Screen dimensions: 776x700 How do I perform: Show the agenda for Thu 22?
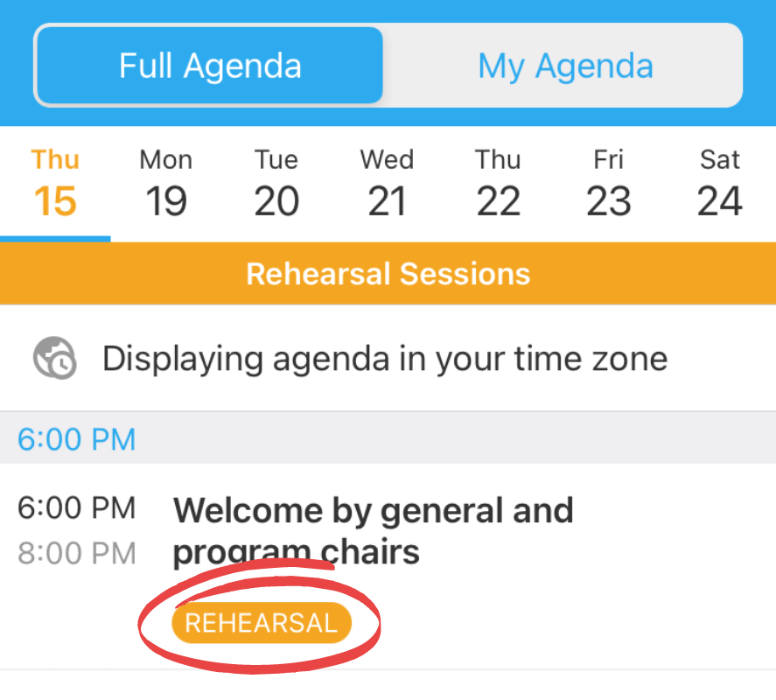pos(498,184)
